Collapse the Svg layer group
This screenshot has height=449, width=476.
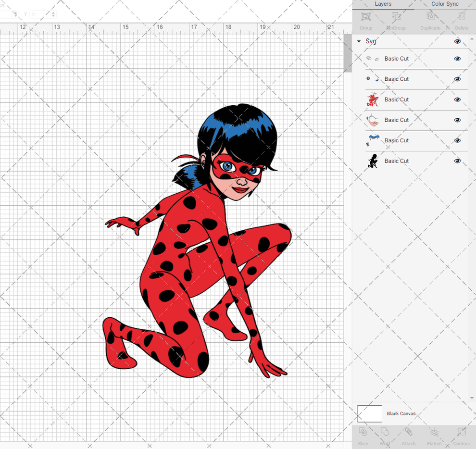click(359, 41)
